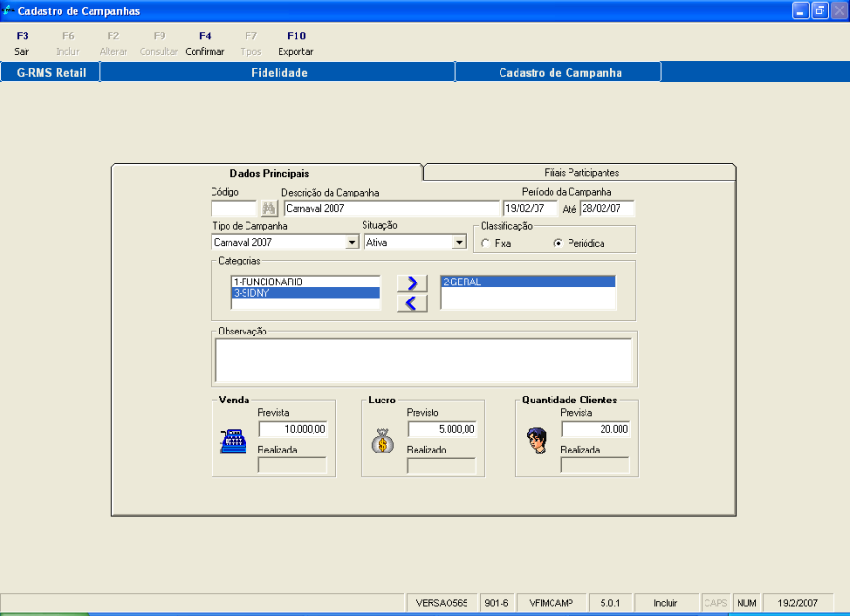The width and height of the screenshot is (850, 616).
Task: Click the customer face icon
Action: [x=536, y=441]
